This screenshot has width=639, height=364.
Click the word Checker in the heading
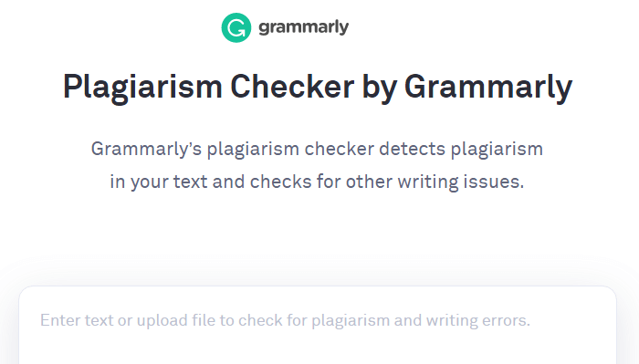pos(292,87)
